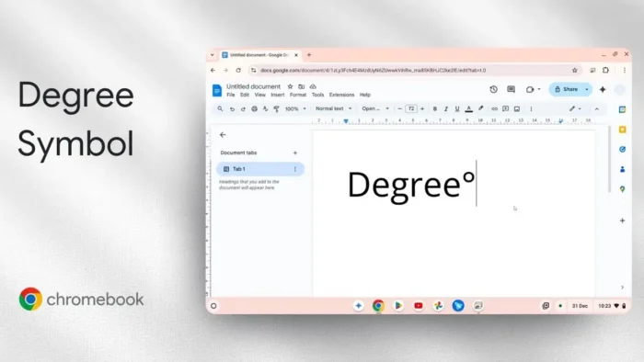
Task: Insert an image from toolbar
Action: click(517, 108)
